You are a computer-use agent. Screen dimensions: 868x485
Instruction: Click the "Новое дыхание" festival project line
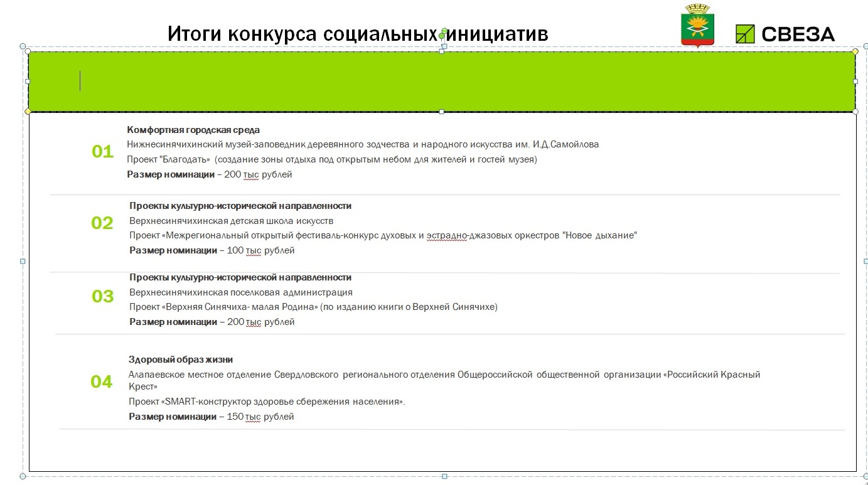point(383,236)
